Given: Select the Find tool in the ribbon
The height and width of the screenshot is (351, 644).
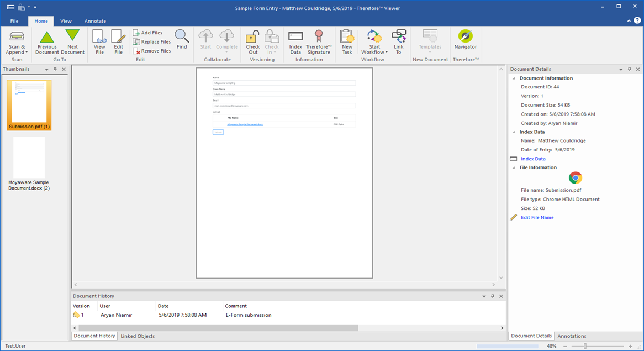Looking at the screenshot, I should click(x=182, y=41).
